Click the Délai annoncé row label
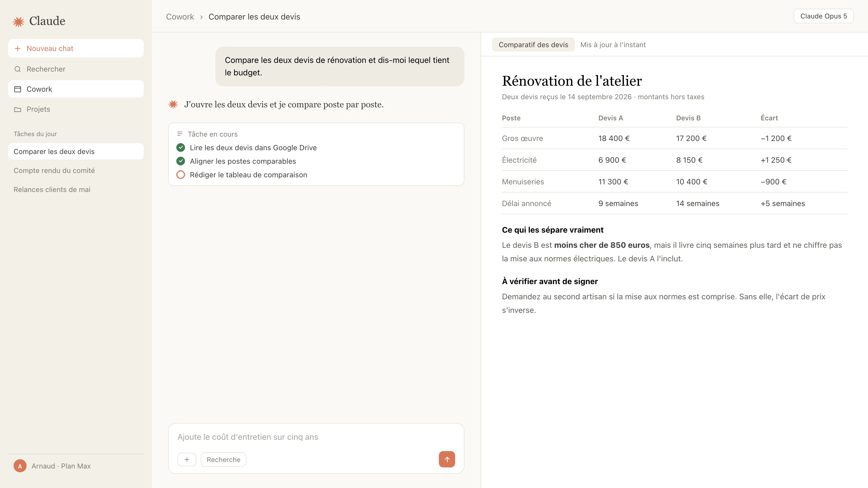The height and width of the screenshot is (488, 868). pos(527,203)
